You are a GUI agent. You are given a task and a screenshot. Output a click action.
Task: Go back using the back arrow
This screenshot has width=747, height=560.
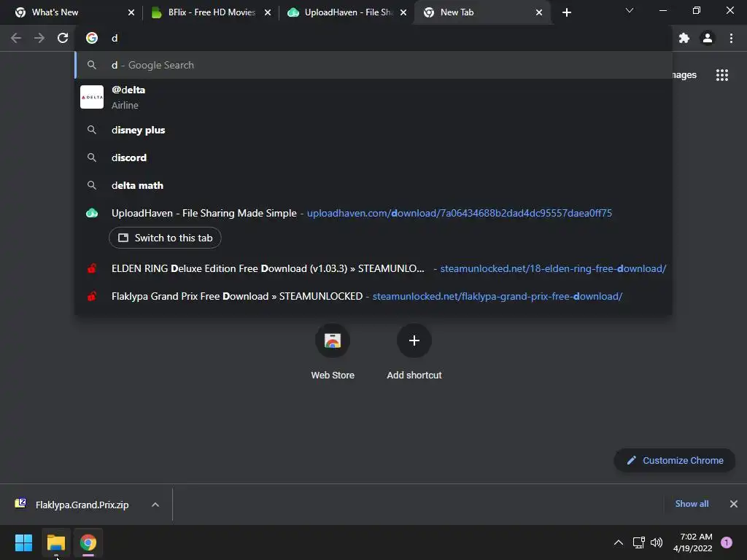16,38
